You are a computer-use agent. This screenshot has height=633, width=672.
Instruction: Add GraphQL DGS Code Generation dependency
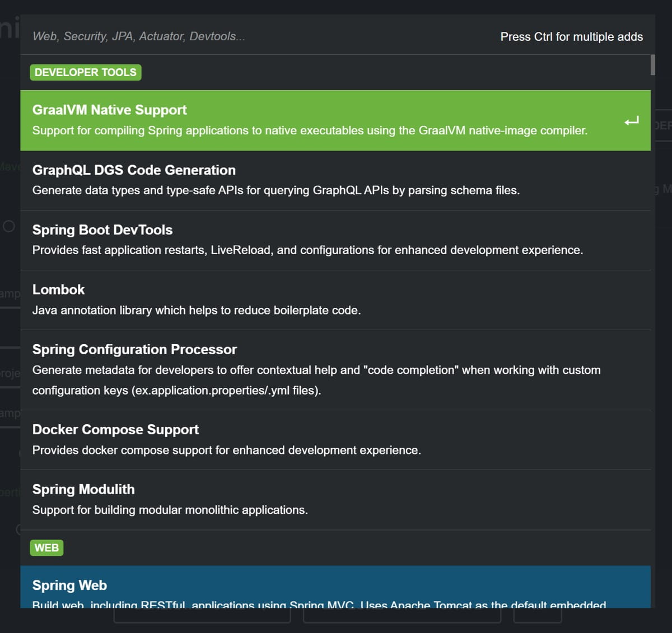134,170
